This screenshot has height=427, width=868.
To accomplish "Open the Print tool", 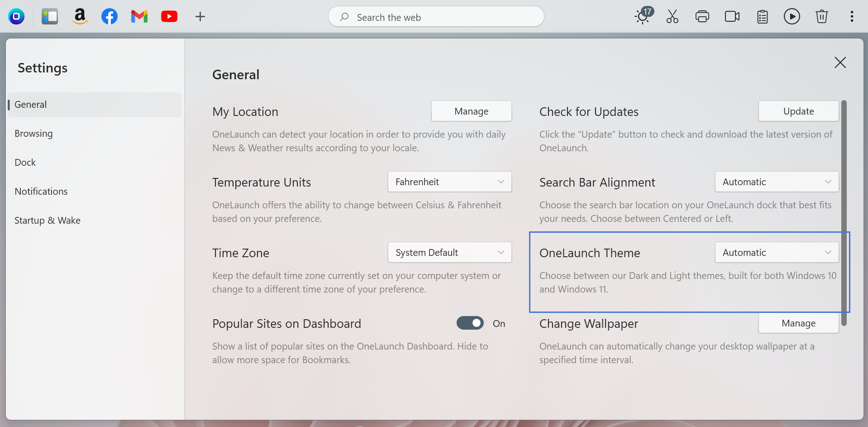I will point(702,16).
